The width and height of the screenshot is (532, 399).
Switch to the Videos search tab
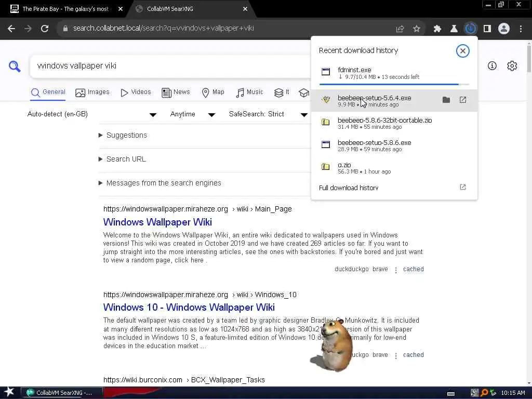point(136,92)
